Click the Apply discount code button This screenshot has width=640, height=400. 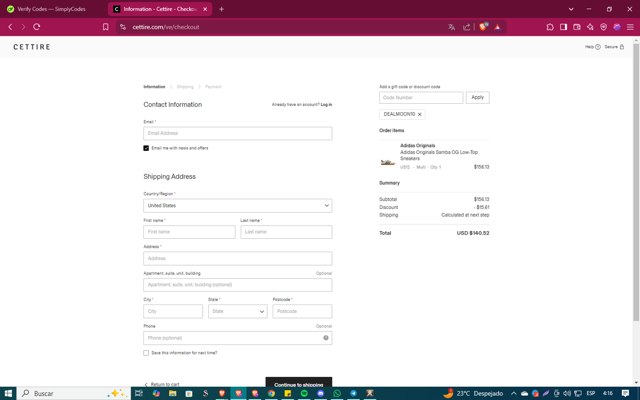click(x=478, y=98)
